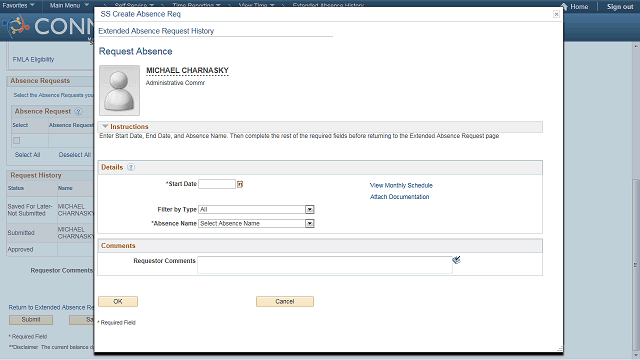
Task: Click the Return to Extended Absence Request link
Action: click(51, 307)
